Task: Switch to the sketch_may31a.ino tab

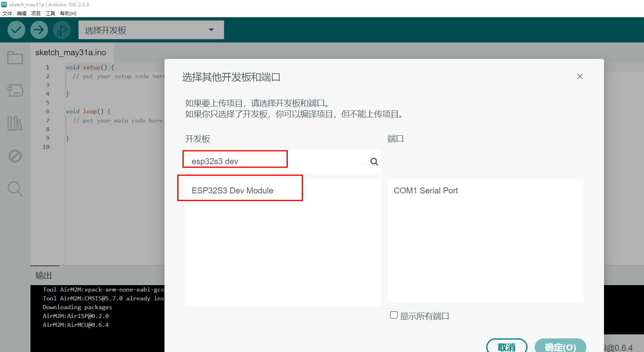Action: pyautogui.click(x=71, y=52)
